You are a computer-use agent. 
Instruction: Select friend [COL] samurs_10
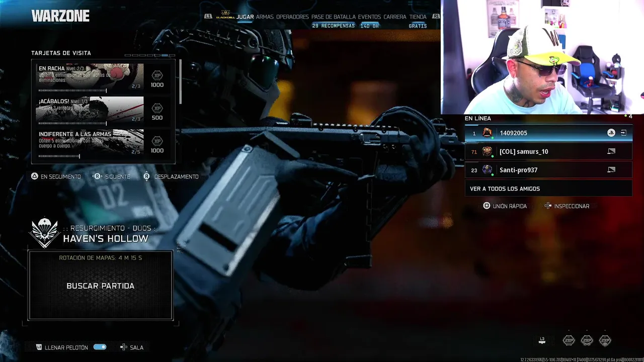coord(548,151)
